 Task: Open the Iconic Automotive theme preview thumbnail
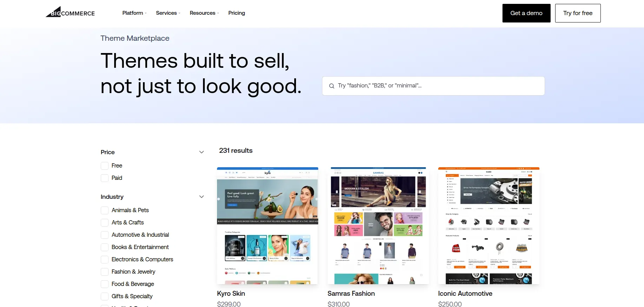point(489,226)
